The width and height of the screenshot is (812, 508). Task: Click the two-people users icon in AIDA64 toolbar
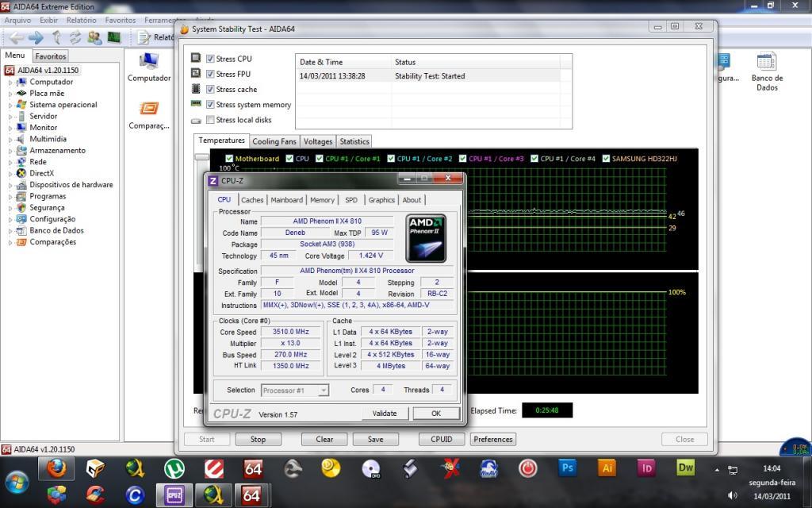94,37
